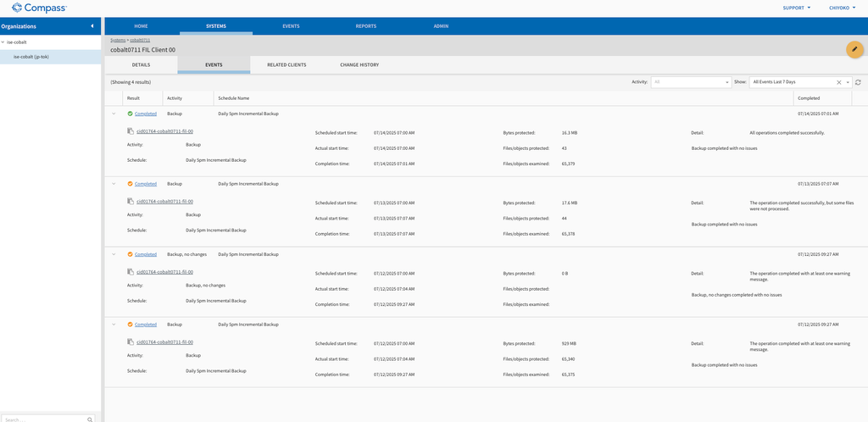
Task: Open Completed link for 07/14/2025 event
Action: [x=146, y=114]
